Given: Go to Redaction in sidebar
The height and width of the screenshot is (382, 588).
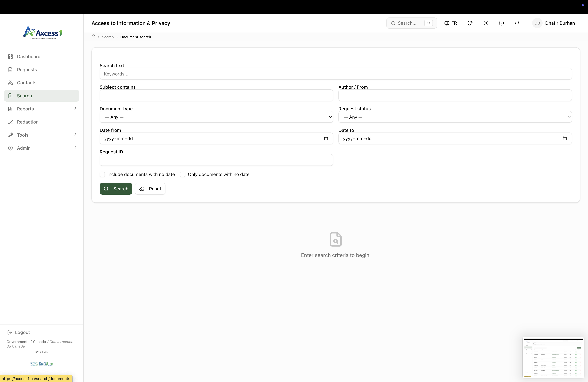Looking at the screenshot, I should point(28,122).
